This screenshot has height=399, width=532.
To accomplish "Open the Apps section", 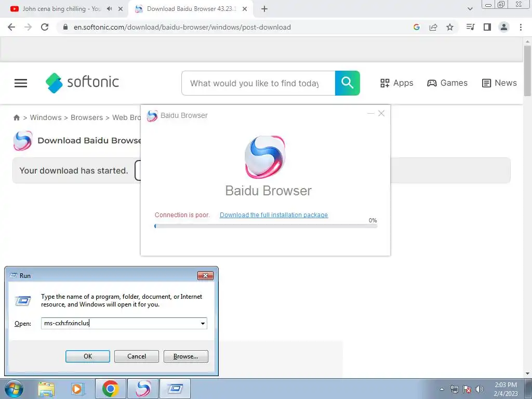I will tap(396, 83).
